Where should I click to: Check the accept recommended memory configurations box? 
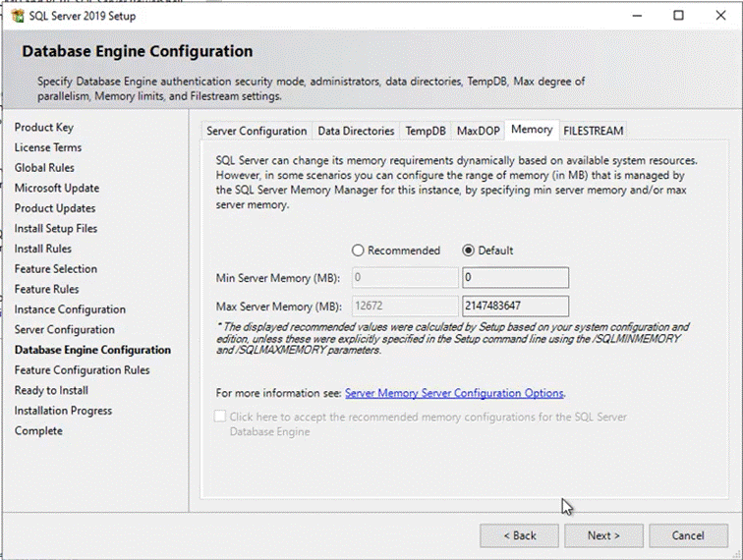220,417
